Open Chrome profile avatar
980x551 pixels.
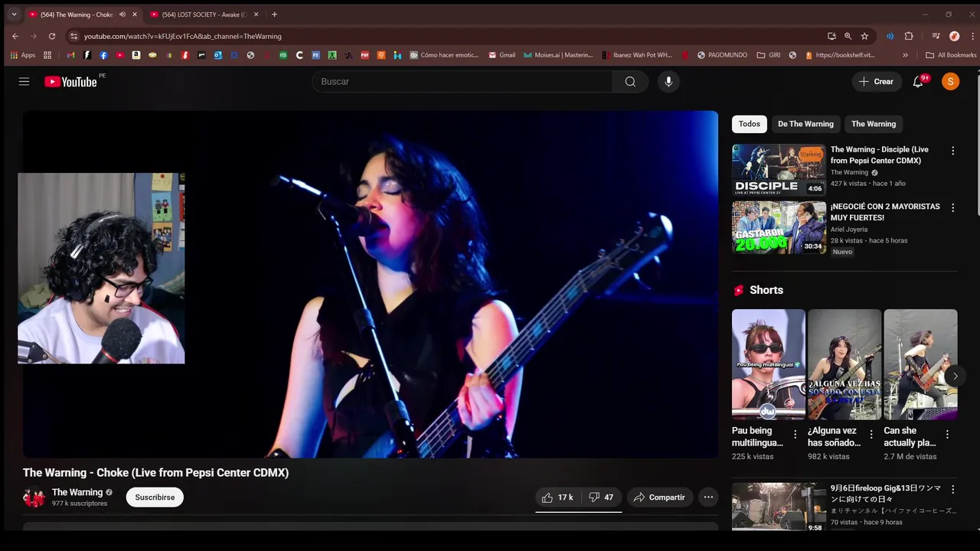click(954, 36)
